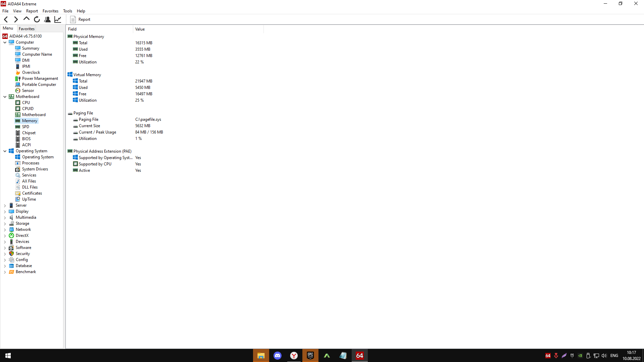Switch to the Menu tab
The width and height of the screenshot is (644, 362).
point(8,29)
